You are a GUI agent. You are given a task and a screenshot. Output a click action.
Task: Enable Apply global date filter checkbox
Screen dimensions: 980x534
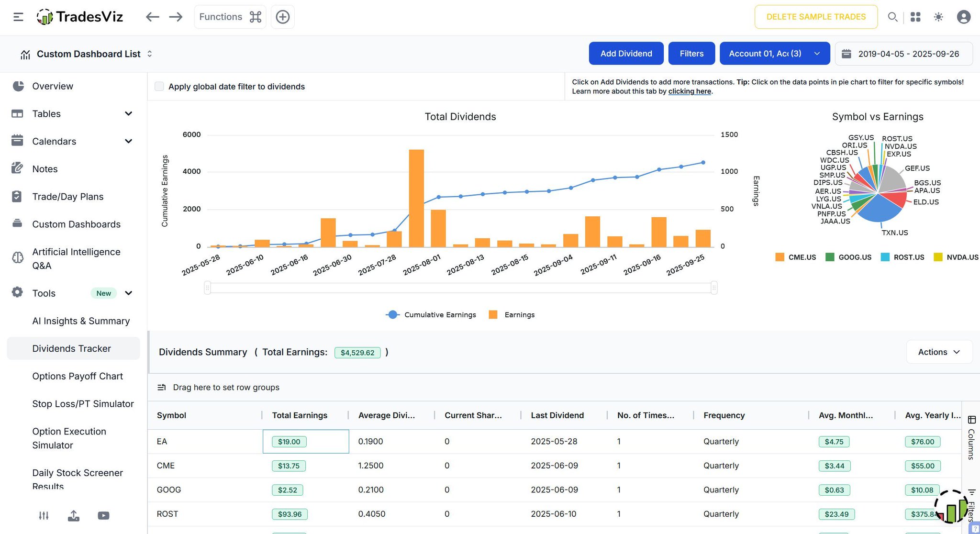159,87
